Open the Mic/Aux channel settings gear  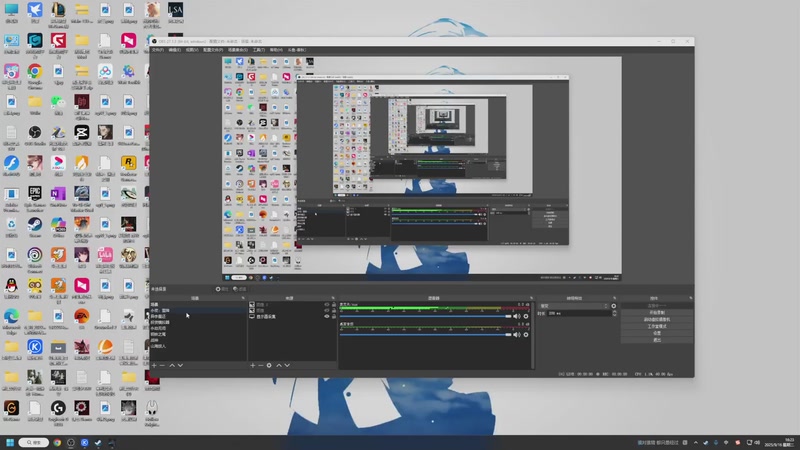coord(526,316)
